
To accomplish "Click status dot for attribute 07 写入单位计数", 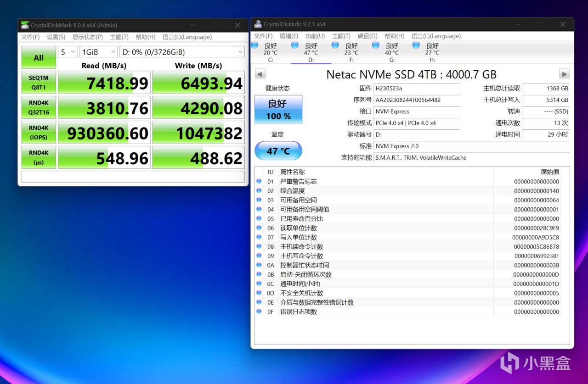I will 259,237.
